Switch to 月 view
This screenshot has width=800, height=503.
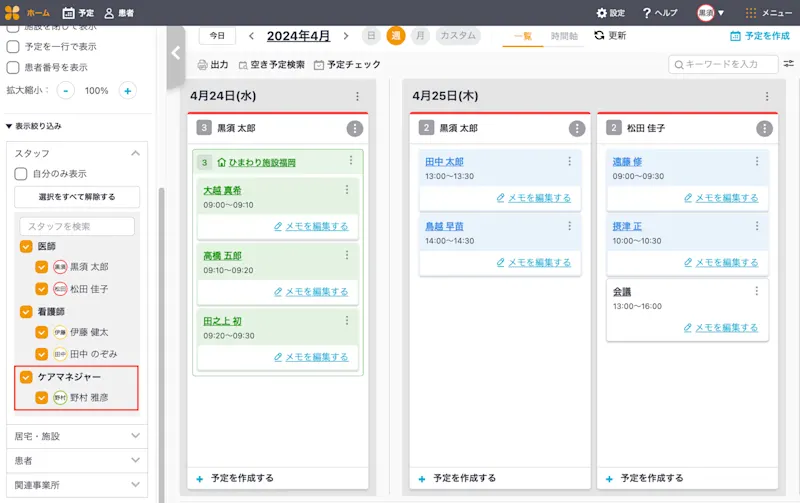click(420, 36)
